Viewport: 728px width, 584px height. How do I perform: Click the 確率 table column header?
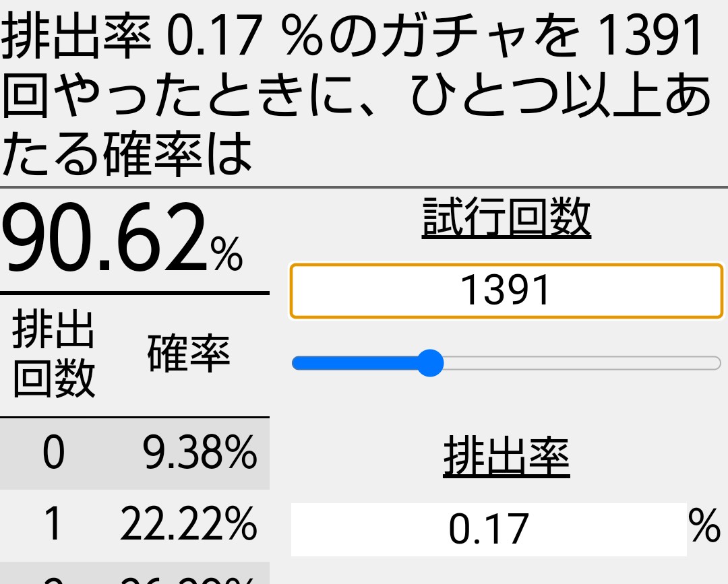[x=189, y=354]
